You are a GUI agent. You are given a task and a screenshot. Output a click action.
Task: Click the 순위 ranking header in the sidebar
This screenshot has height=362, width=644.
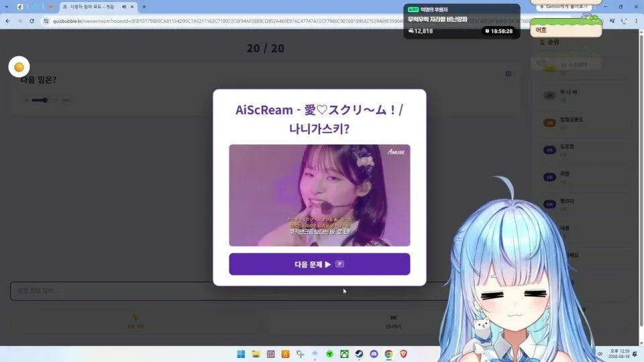coord(549,42)
